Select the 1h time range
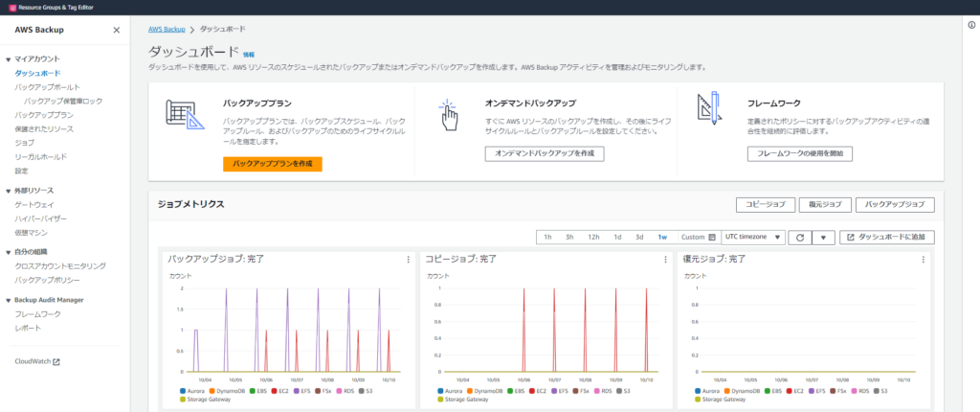Image resolution: width=980 pixels, height=412 pixels. (x=547, y=238)
